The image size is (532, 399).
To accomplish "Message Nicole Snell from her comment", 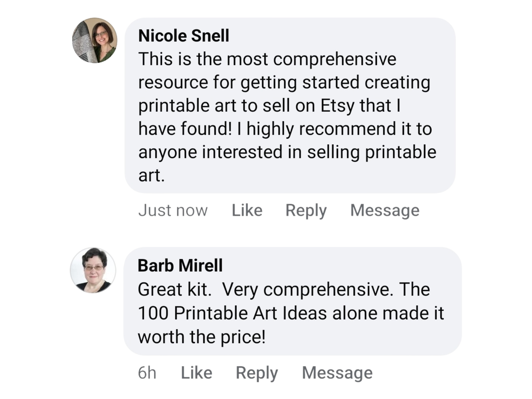I will [x=385, y=210].
